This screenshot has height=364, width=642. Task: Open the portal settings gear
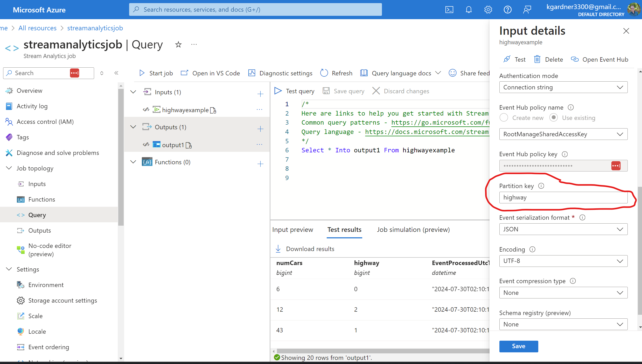click(x=488, y=10)
